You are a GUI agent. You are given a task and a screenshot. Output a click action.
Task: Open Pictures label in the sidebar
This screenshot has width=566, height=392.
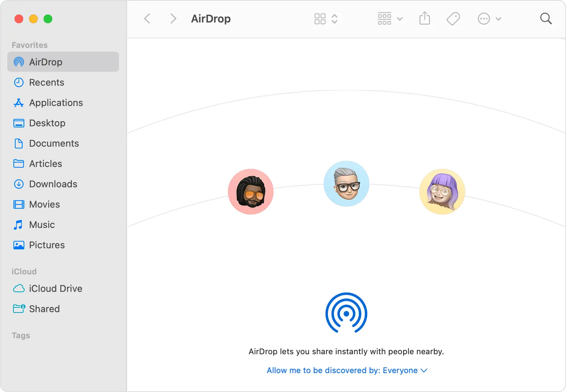(x=47, y=245)
